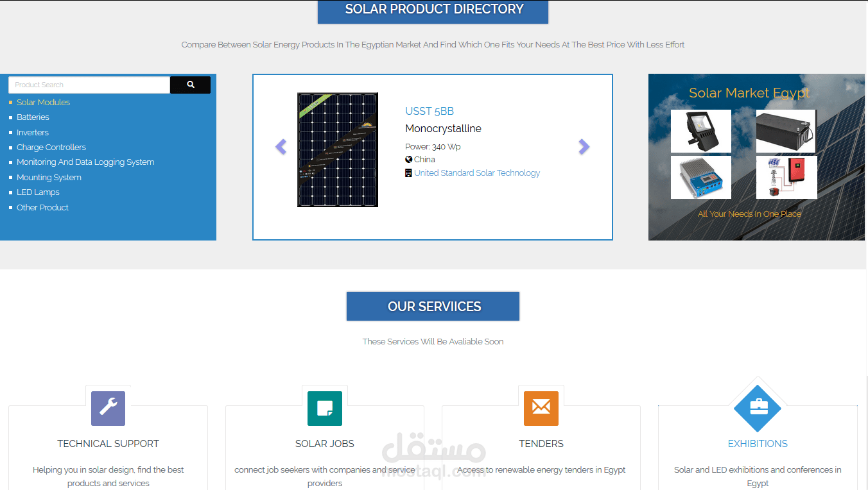
Task: Click blue charge controller thumbnail
Action: 701,177
